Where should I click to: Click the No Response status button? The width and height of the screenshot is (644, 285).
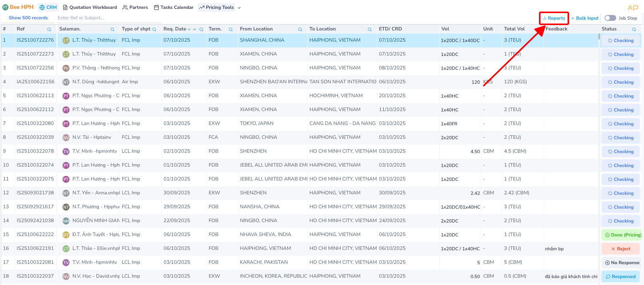point(622,263)
